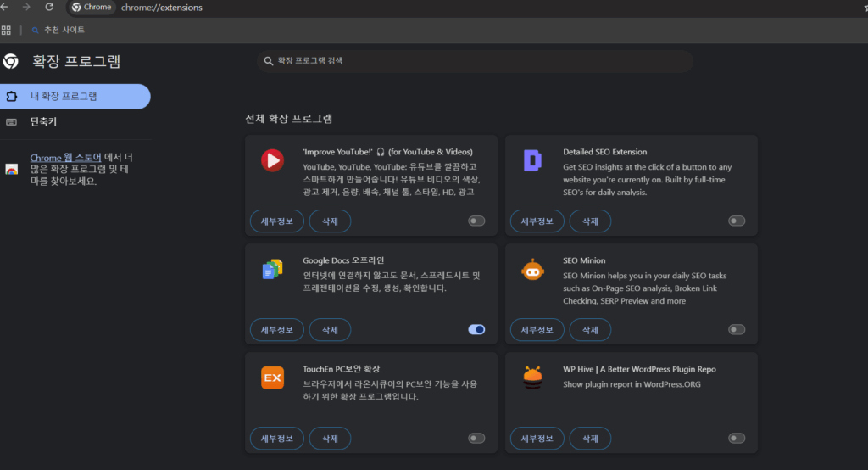Disable the Google Docs 오프라인 toggle
Screen dimensions: 868x470
coord(476,330)
